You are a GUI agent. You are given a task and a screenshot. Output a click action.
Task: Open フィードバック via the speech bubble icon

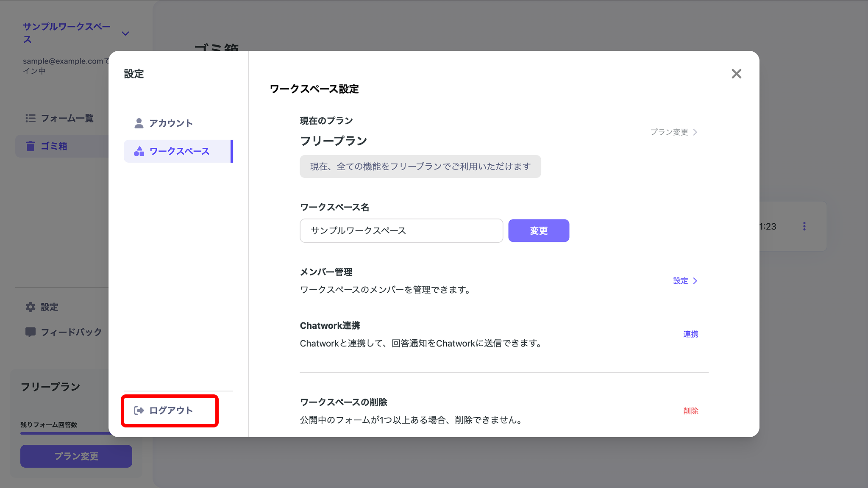coord(31,332)
